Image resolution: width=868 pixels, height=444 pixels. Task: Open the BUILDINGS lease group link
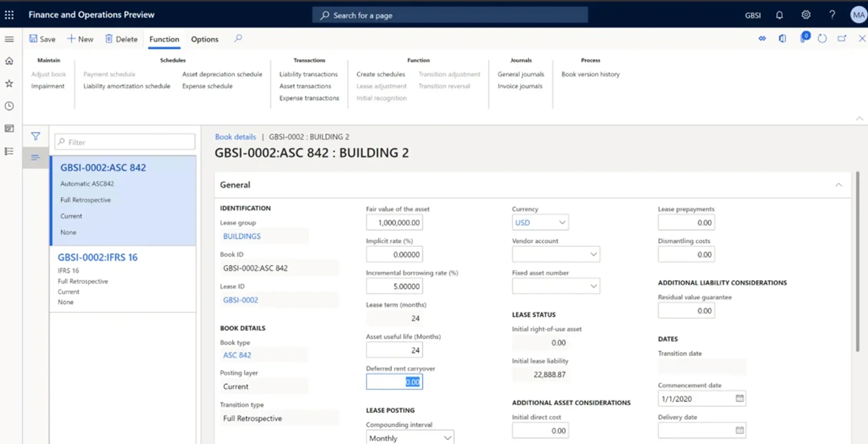click(241, 236)
